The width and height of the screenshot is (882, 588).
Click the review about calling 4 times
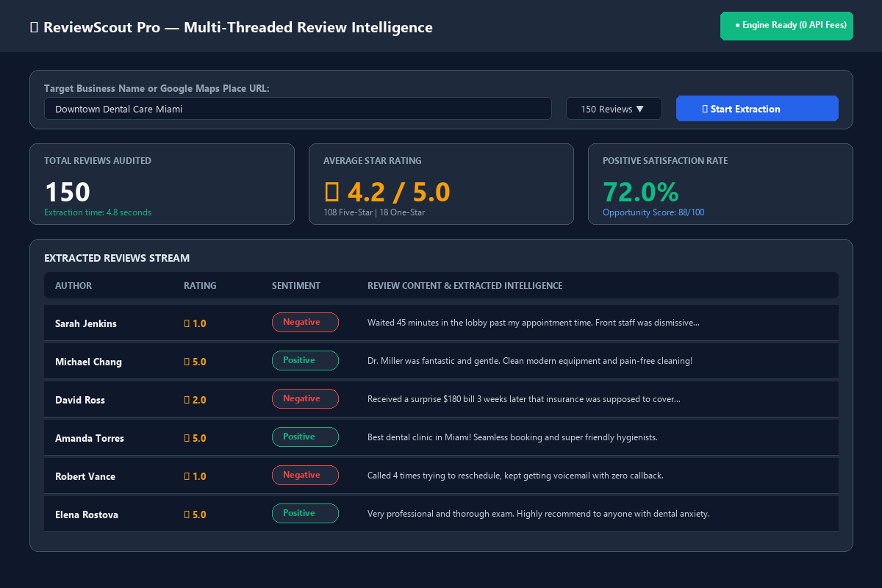(515, 476)
